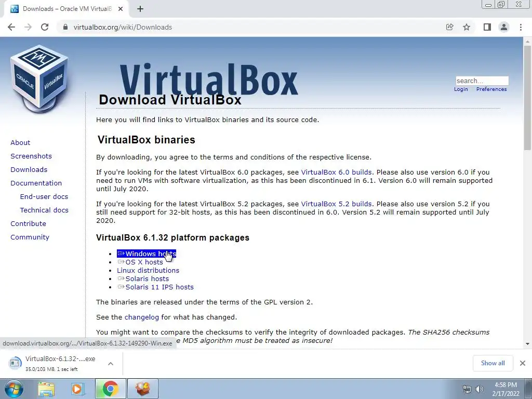Close the Downloads – Oracle VM VirtualBox tab
This screenshot has width=532, height=399.
coord(121,9)
